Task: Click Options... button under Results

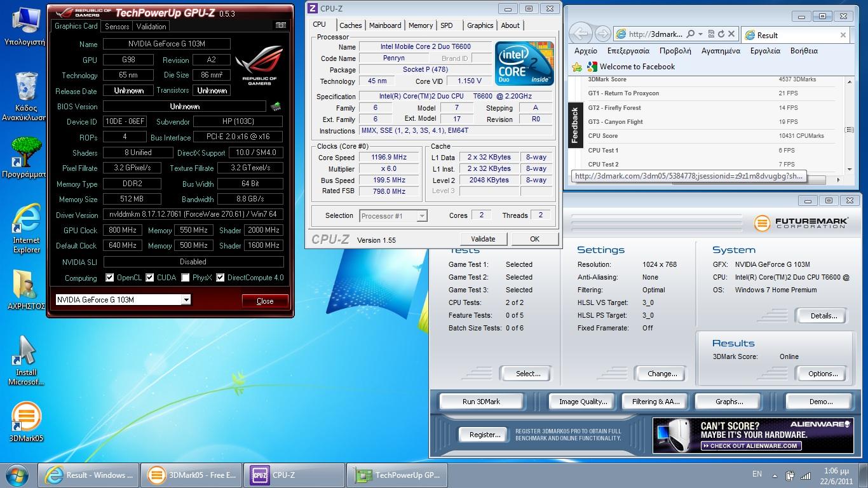Action: pos(823,374)
